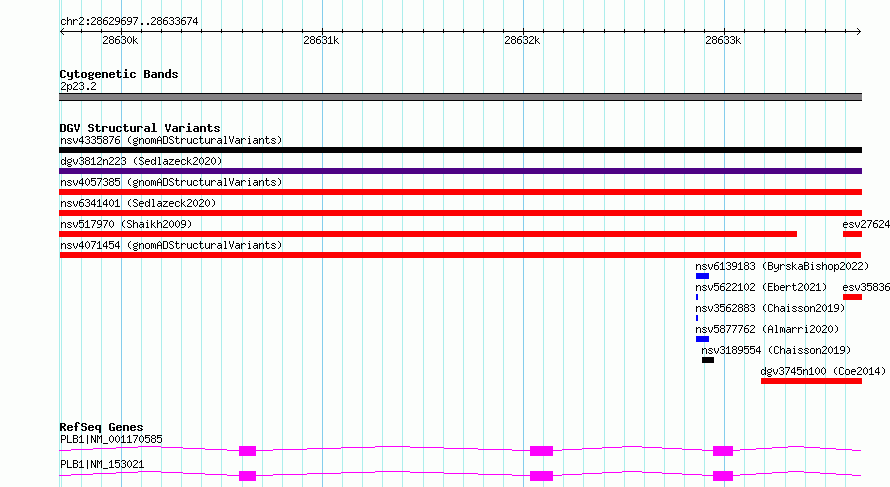
Task: Click the nsv6139183 (ByrskaBishop2022) label
Action: point(782,266)
